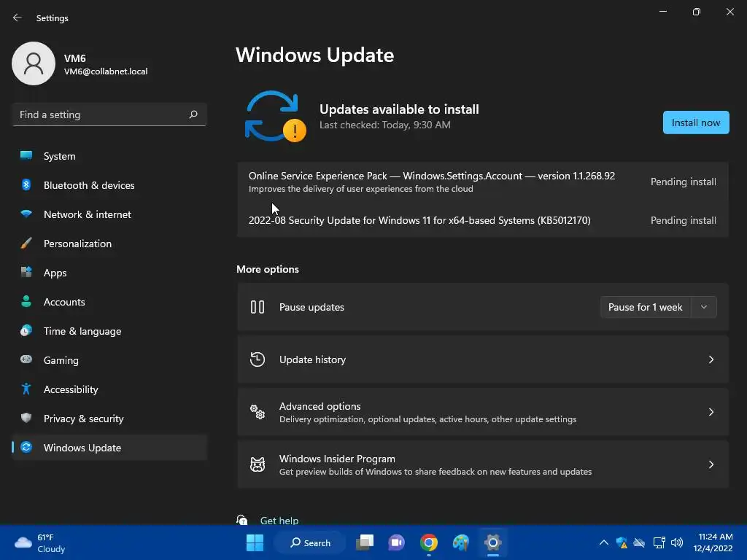Click the VM6@collabnet.local account text
This screenshot has height=560, width=747.
click(x=106, y=71)
